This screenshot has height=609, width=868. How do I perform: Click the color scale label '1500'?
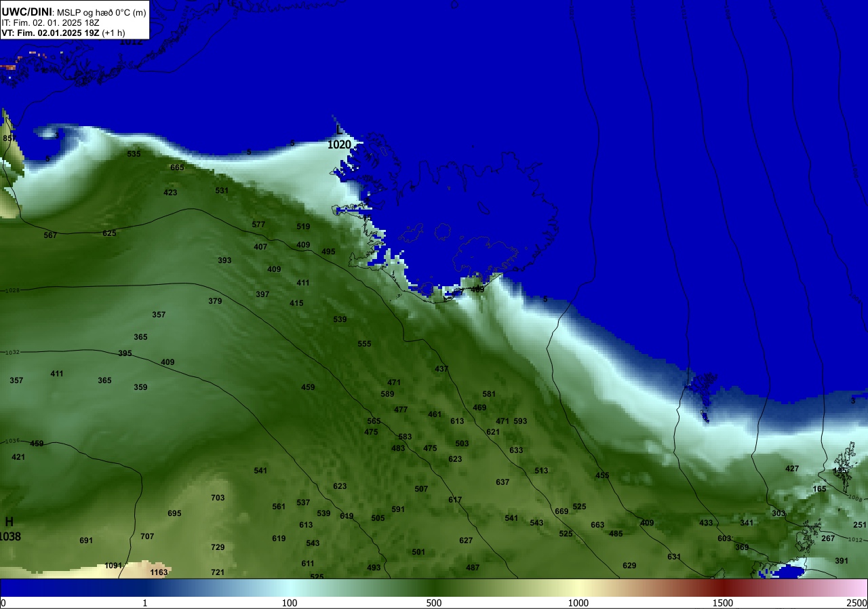pos(723,603)
